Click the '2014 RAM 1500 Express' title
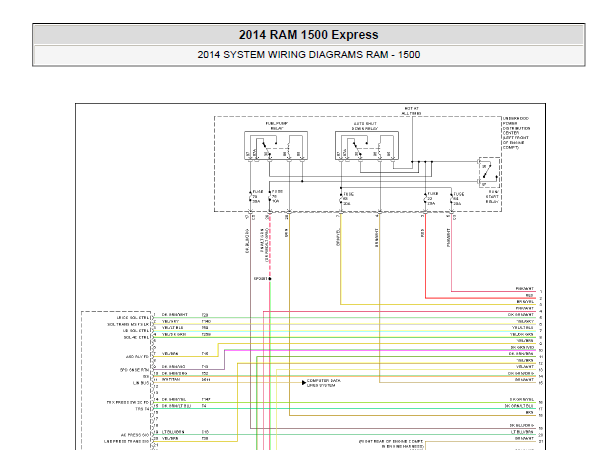Viewport: 601px width, 450px height. 309,35
